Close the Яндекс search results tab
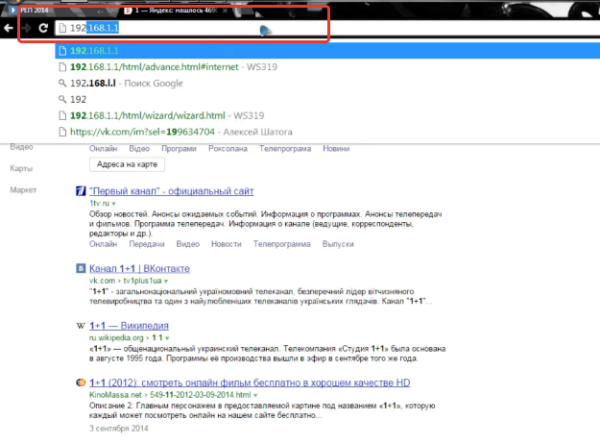Screen dimensions: 600x444 pos(225,11)
